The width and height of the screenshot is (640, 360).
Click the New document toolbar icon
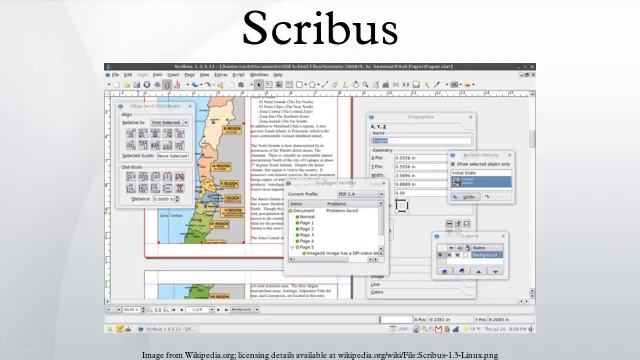(x=117, y=84)
